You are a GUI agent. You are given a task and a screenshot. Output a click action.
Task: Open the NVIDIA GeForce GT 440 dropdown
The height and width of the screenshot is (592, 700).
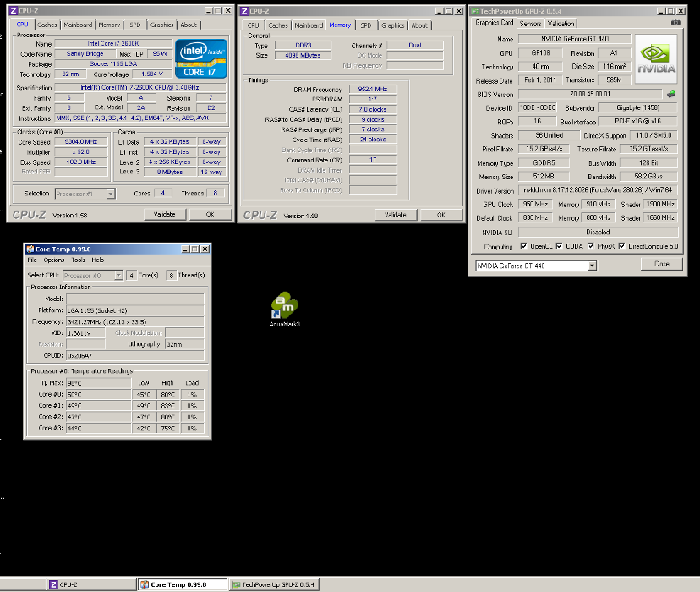(592, 266)
